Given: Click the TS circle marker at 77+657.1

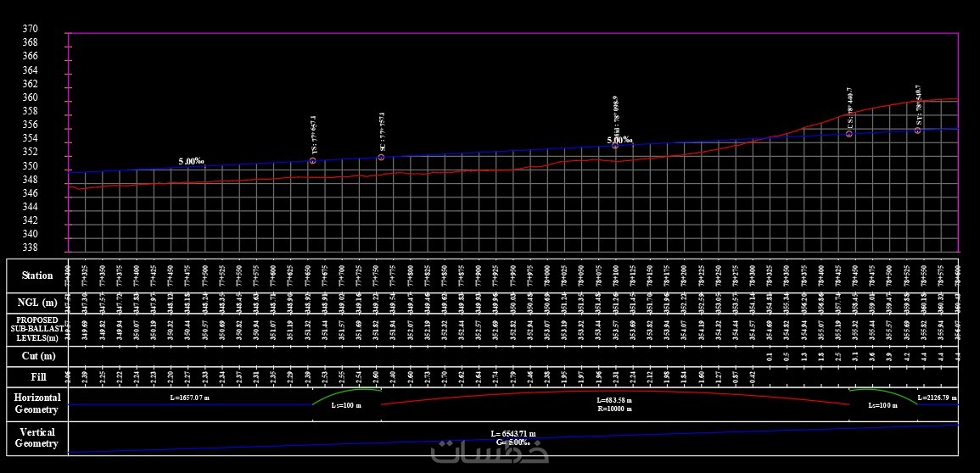Looking at the screenshot, I should point(312,161).
